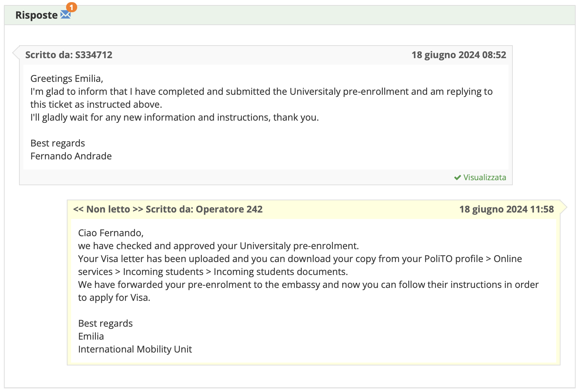This screenshot has height=392, width=581.
Task: Click the right pointer arrow of Operatore 242's reply
Action: coord(563,207)
